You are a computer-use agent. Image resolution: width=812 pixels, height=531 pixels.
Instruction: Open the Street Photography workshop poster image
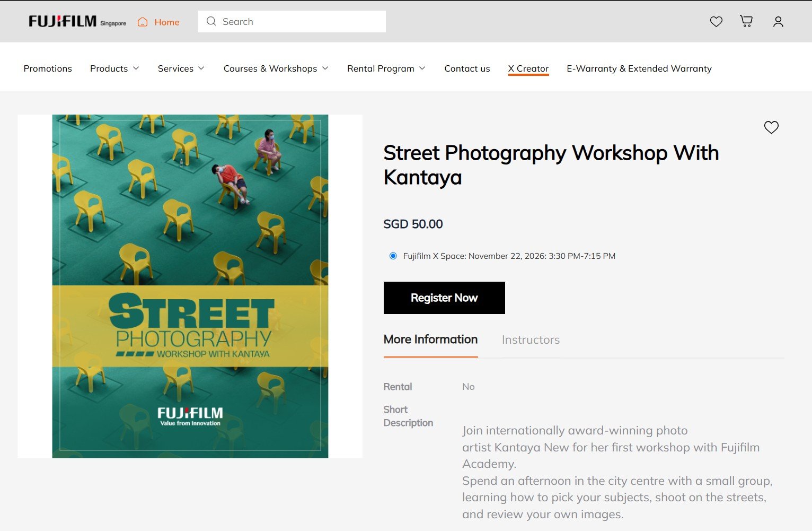click(190, 286)
